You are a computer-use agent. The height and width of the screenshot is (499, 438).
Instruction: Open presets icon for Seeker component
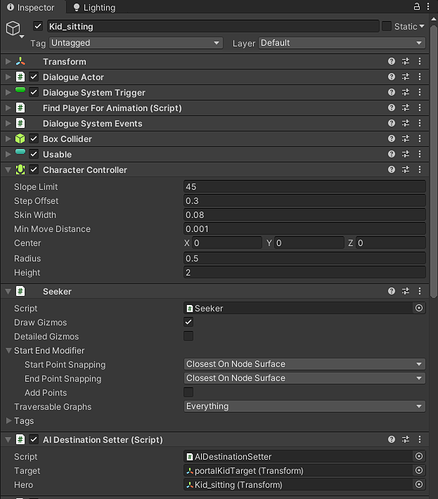(x=405, y=291)
